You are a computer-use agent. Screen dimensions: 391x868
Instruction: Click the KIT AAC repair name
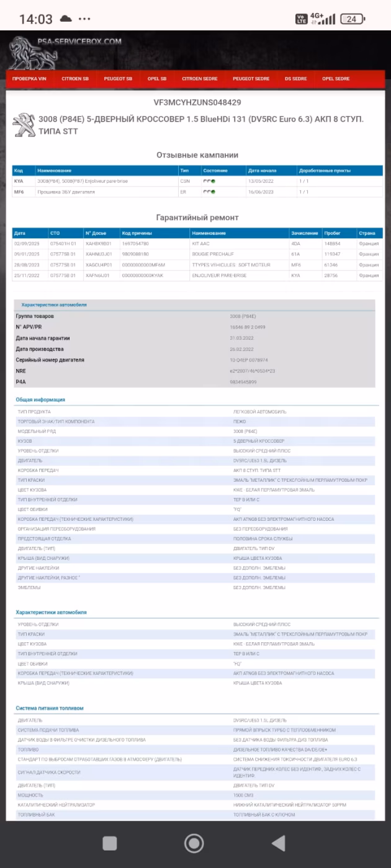click(x=201, y=244)
